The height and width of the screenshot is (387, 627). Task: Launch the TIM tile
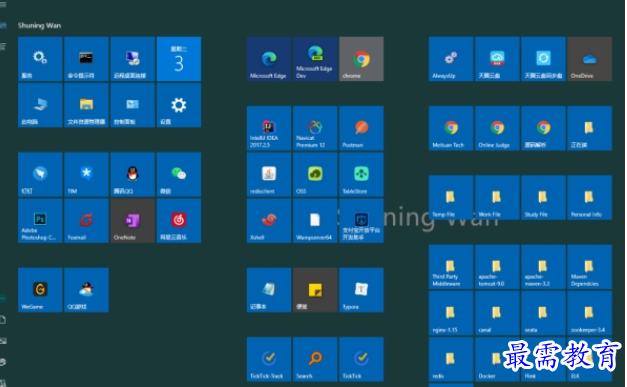[86, 175]
